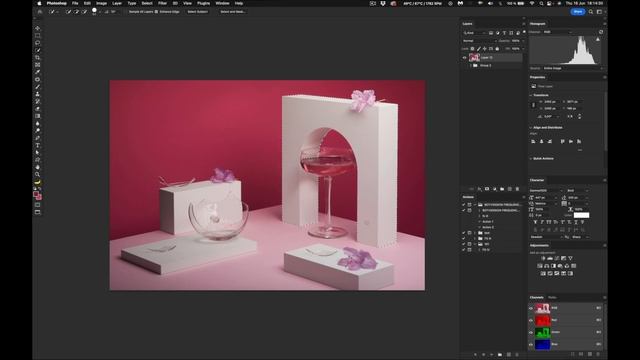The height and width of the screenshot is (360, 640).
Task: Click the Curves adjustment icon
Action: pyautogui.click(x=557, y=258)
